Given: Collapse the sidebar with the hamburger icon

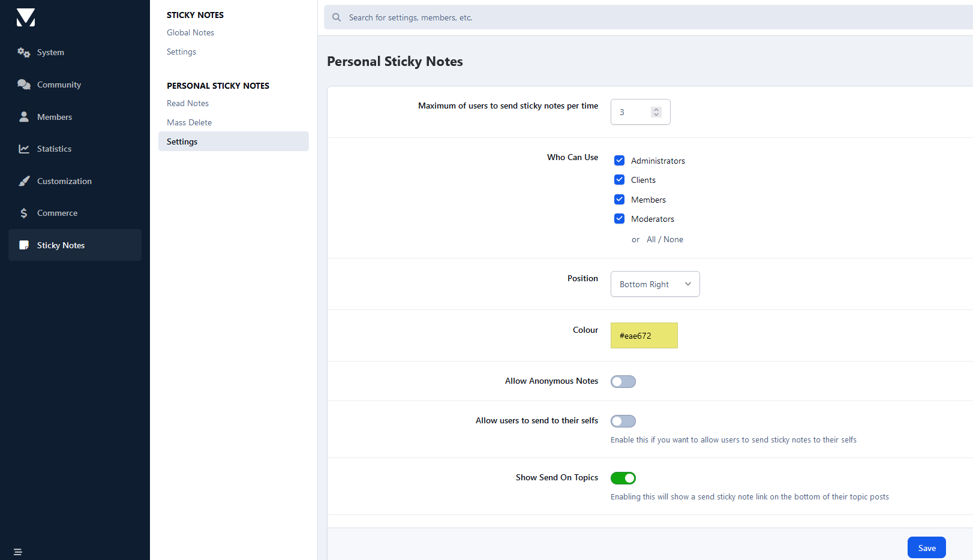Looking at the screenshot, I should (x=17, y=552).
